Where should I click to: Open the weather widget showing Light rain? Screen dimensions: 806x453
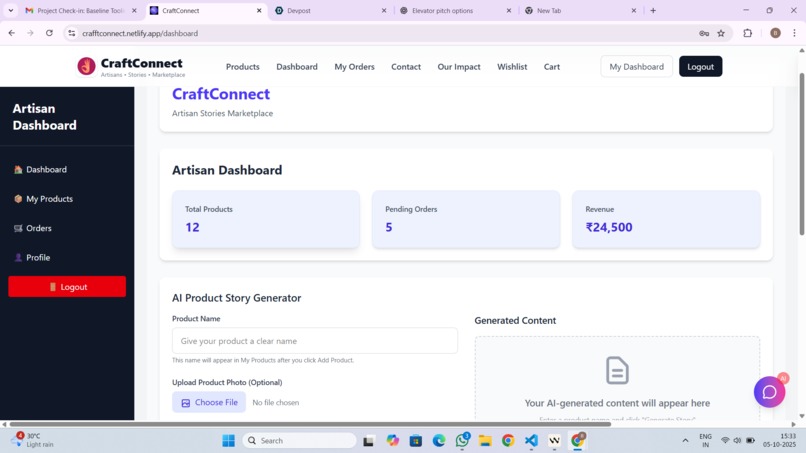(33, 440)
